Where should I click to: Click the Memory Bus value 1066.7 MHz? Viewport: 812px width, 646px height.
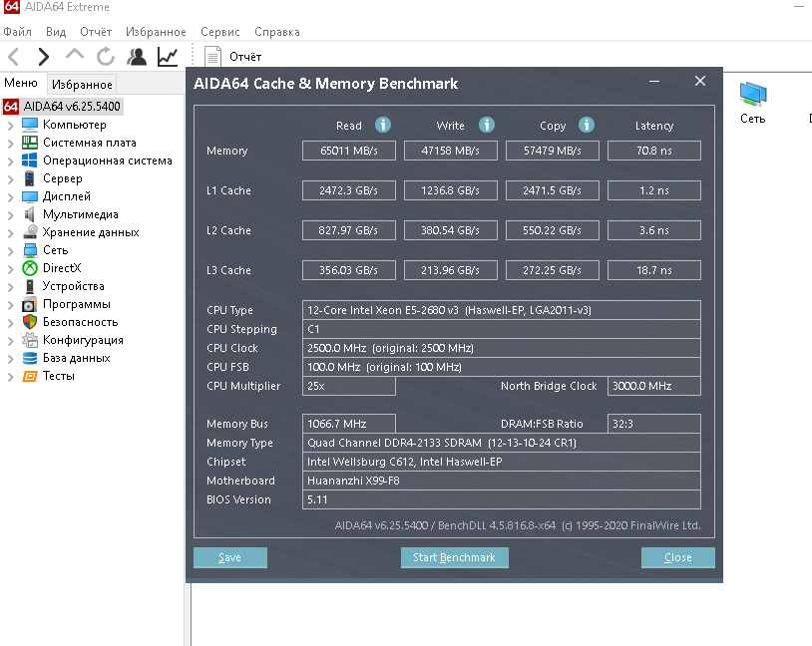[x=349, y=424]
